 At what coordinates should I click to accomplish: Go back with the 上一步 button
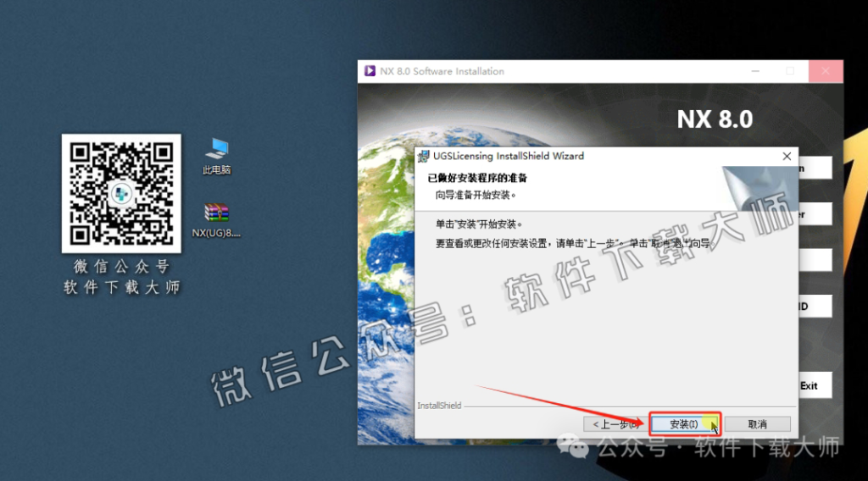pos(615,424)
